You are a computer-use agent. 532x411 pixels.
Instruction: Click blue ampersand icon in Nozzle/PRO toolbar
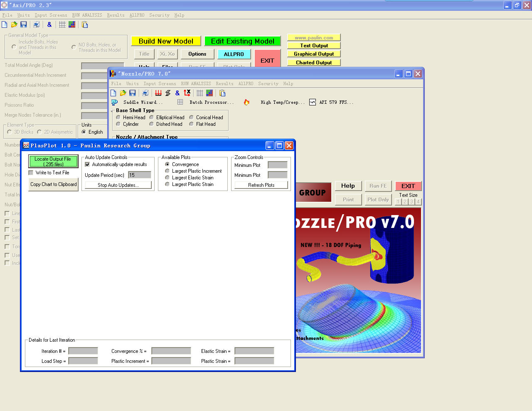coord(177,93)
